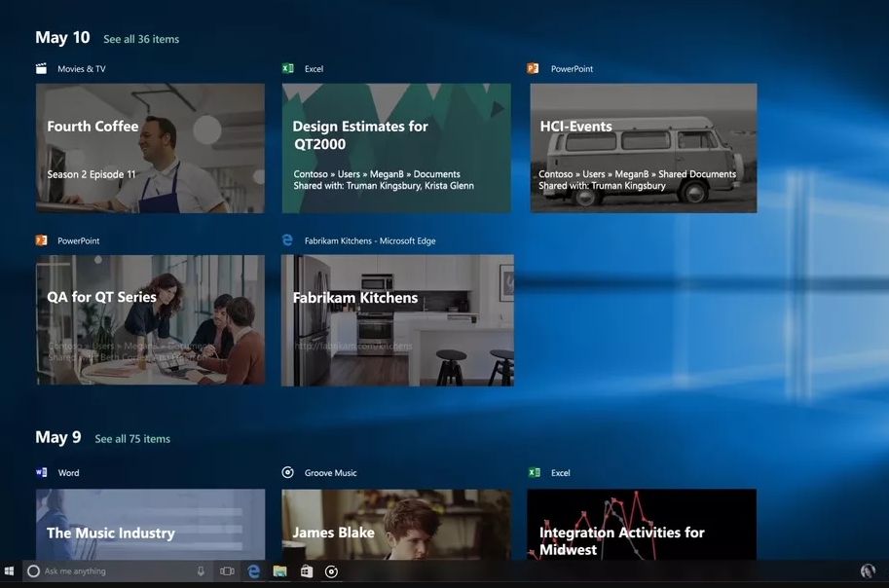Click PowerPoint icon above QA for QT Series
The image size is (889, 588).
click(42, 240)
